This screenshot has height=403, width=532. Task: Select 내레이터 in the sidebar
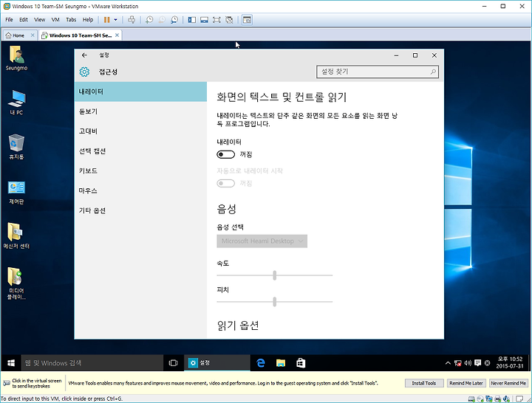click(x=140, y=92)
